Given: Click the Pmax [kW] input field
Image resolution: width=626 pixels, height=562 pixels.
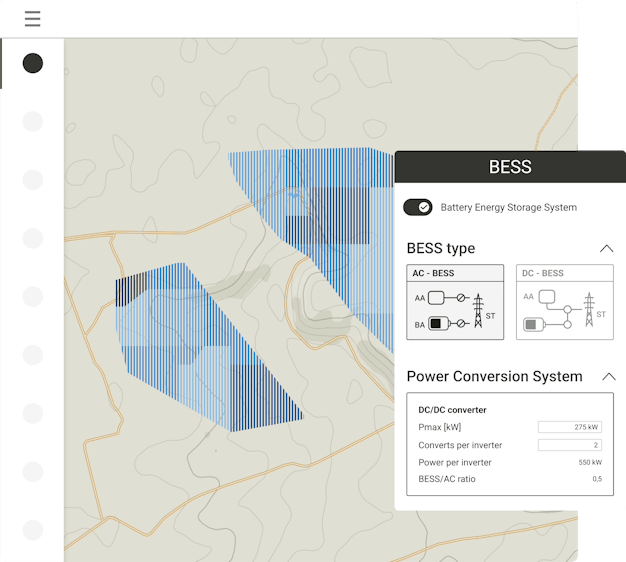Looking at the screenshot, I should coord(569,427).
